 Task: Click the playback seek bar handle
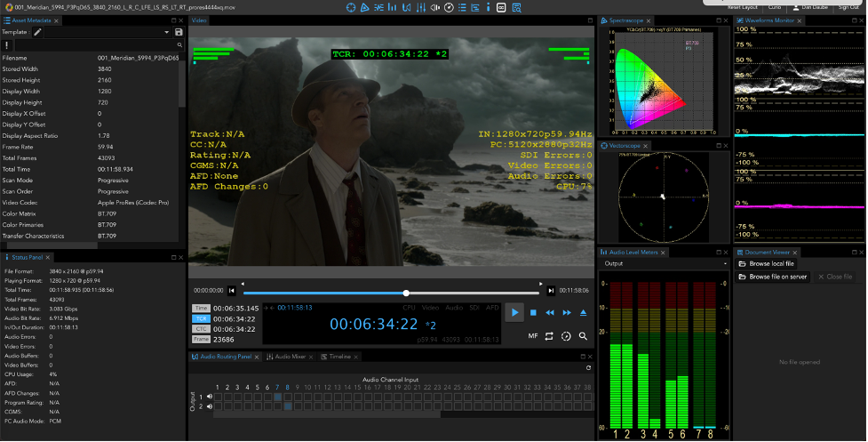(406, 293)
